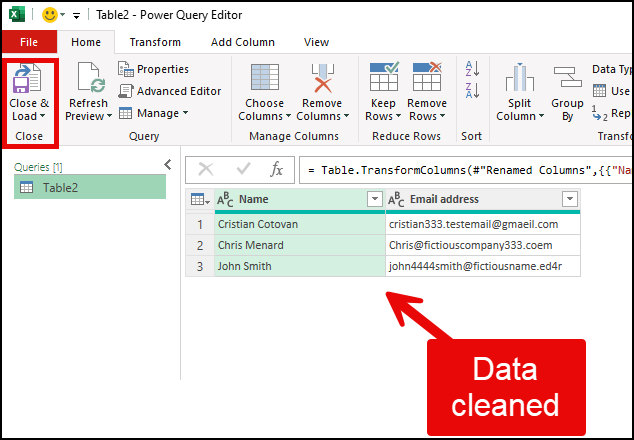The height and width of the screenshot is (440, 634).
Task: Open the Advanced Editor
Action: tap(170, 91)
